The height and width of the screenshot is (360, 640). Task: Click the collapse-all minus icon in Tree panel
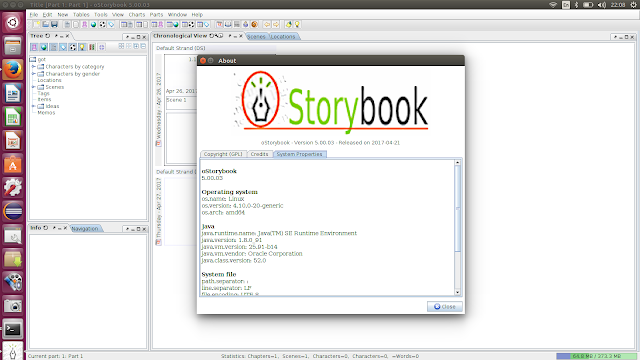[x=143, y=46]
